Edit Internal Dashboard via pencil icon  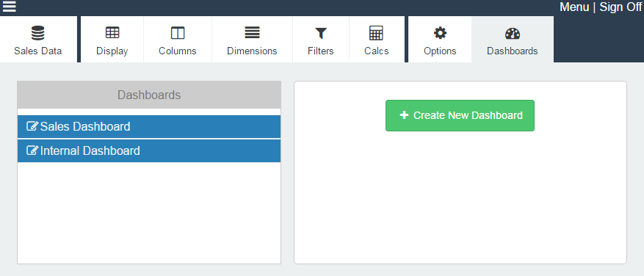point(32,150)
